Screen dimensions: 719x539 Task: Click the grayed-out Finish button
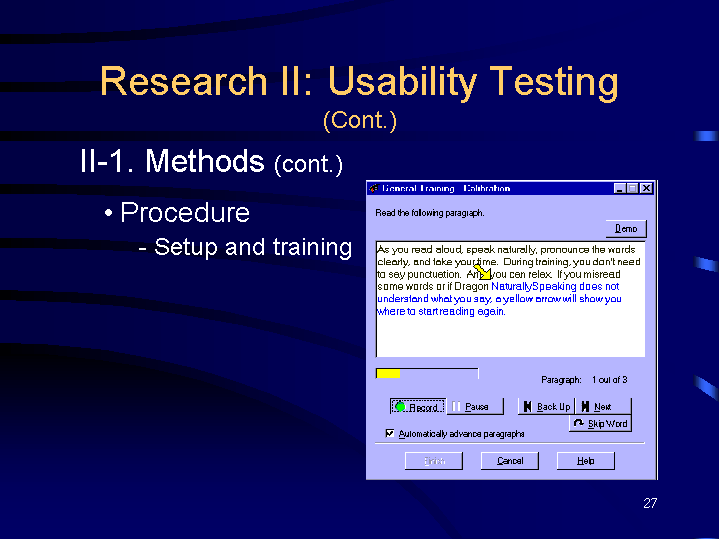[433, 461]
